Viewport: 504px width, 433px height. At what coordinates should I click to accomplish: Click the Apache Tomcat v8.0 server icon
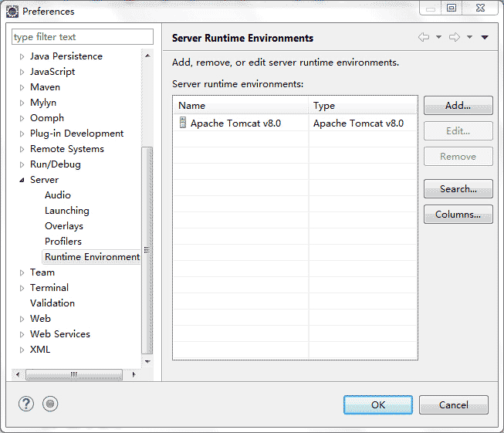[183, 123]
